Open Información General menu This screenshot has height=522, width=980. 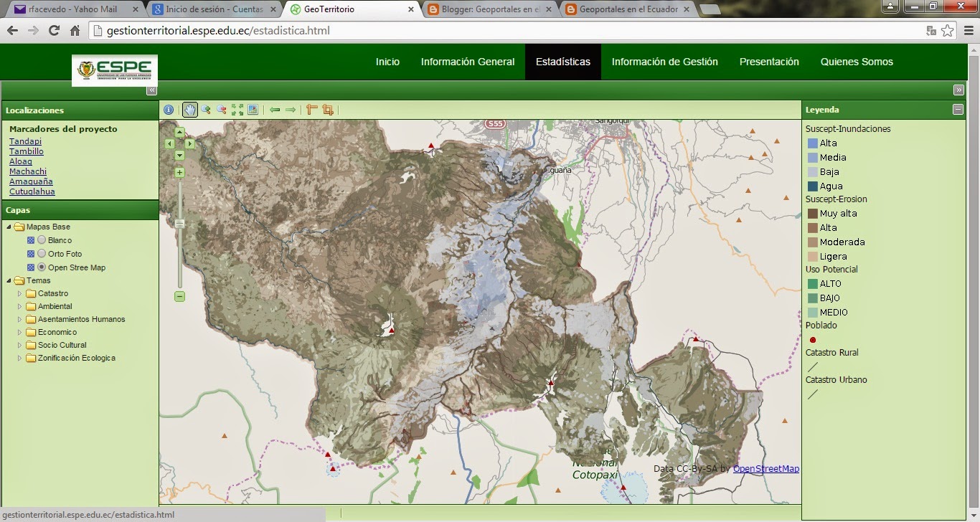[468, 62]
